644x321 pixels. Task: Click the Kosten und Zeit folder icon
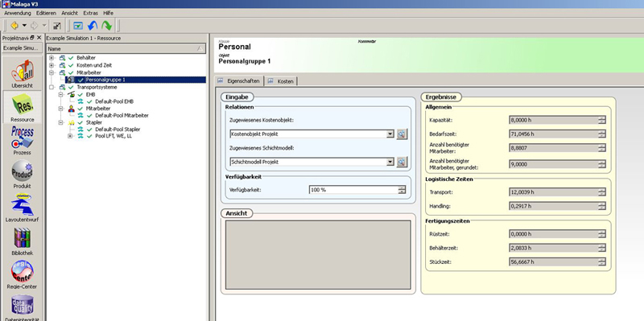[63, 65]
